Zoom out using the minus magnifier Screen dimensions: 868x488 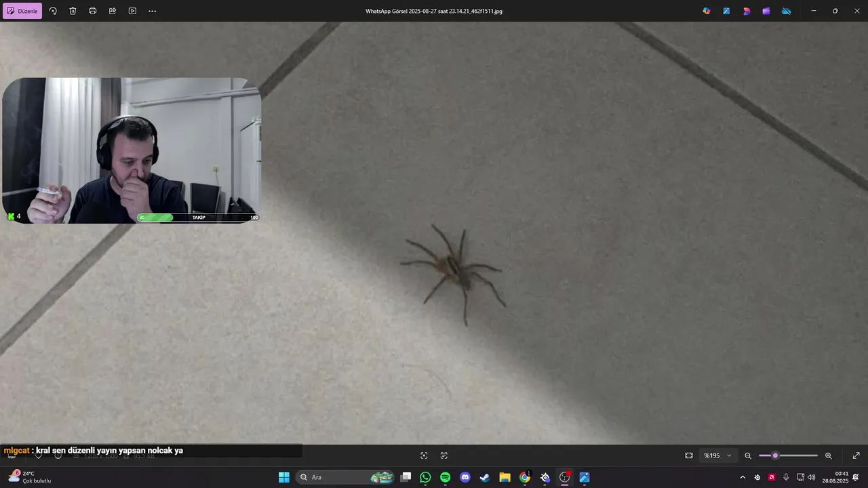point(748,455)
